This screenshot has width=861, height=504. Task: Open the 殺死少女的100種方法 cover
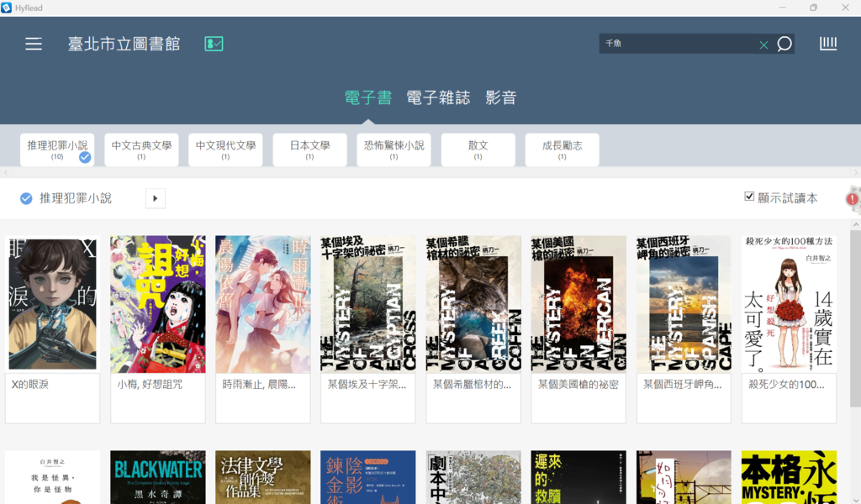pyautogui.click(x=789, y=304)
